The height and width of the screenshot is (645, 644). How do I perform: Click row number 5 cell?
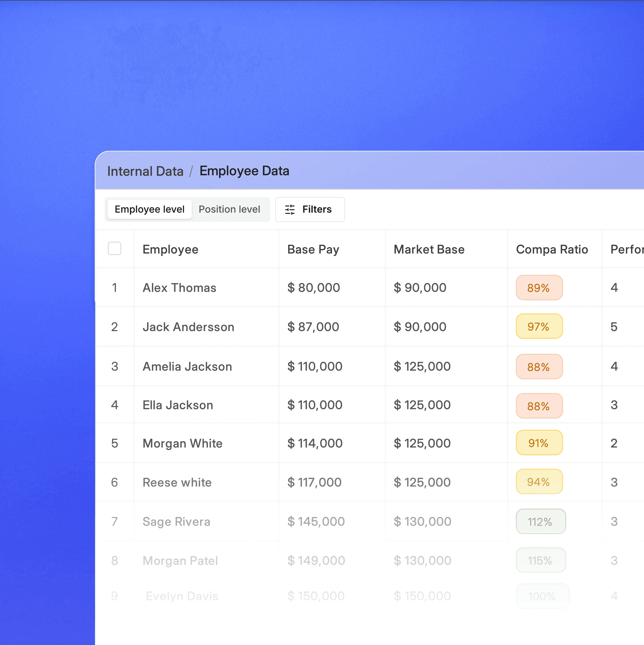tap(115, 443)
